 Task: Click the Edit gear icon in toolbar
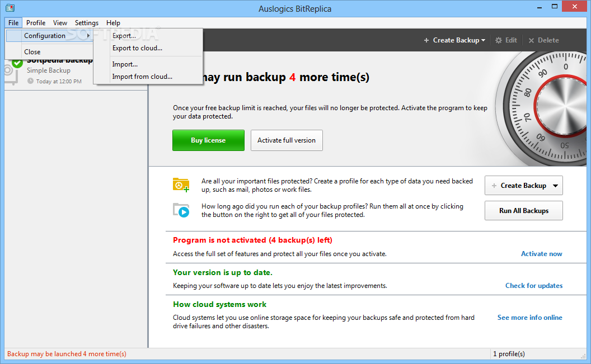499,40
